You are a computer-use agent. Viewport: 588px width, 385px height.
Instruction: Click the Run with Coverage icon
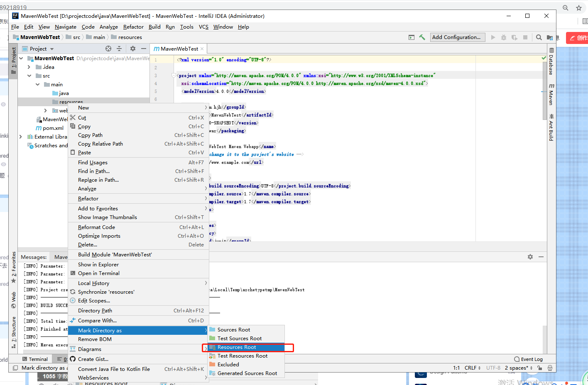point(514,37)
